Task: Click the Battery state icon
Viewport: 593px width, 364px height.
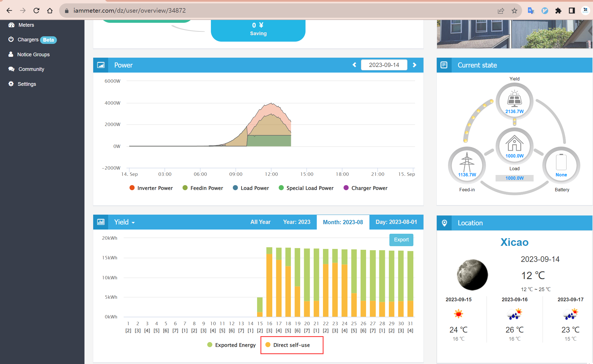Action: pyautogui.click(x=561, y=162)
